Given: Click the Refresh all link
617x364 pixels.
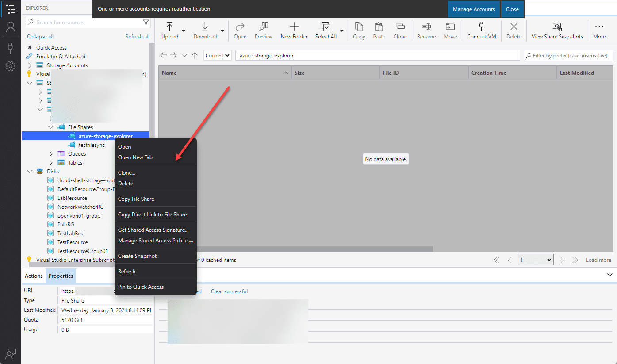Looking at the screenshot, I should click(138, 37).
